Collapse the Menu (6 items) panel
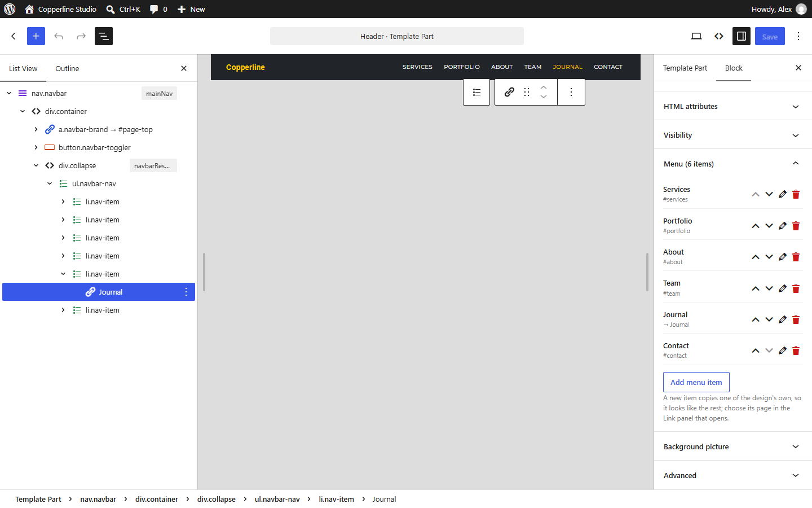Screen dimensions: 812x508 tap(733, 164)
